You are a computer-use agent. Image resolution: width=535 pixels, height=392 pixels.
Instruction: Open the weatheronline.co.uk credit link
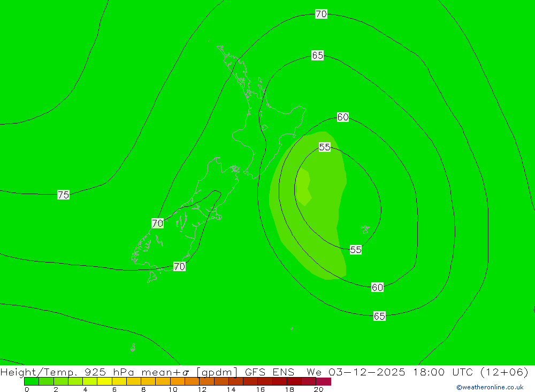coord(490,387)
